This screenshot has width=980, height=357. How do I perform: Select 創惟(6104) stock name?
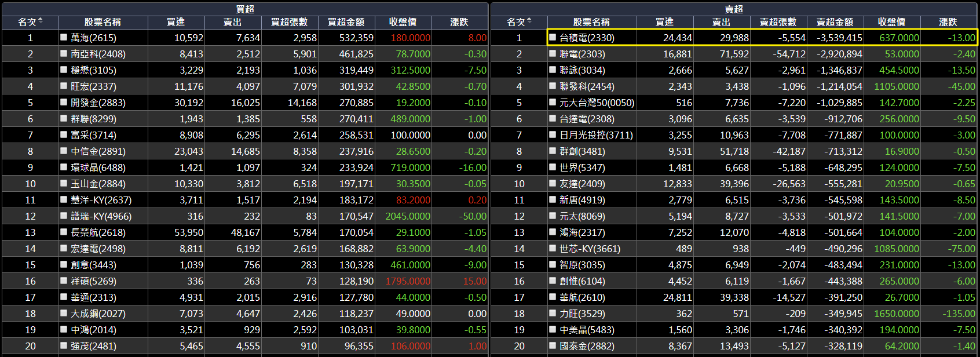coord(582,281)
